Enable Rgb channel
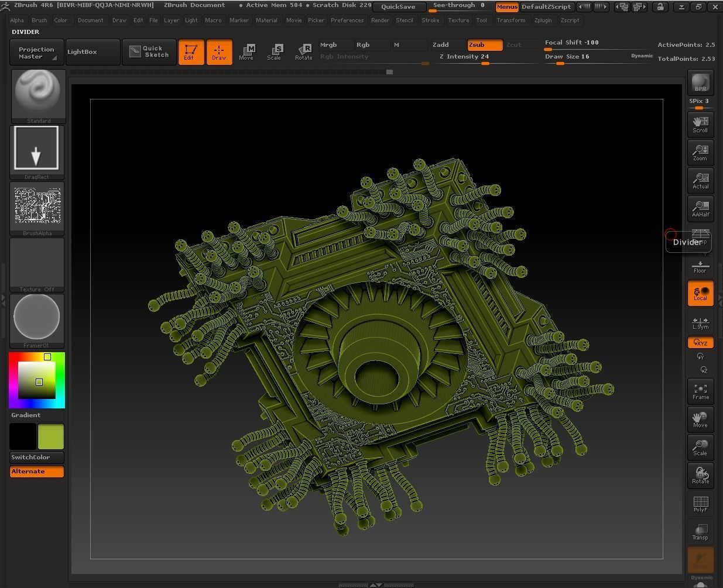This screenshot has height=588, width=723. pyautogui.click(x=372, y=44)
